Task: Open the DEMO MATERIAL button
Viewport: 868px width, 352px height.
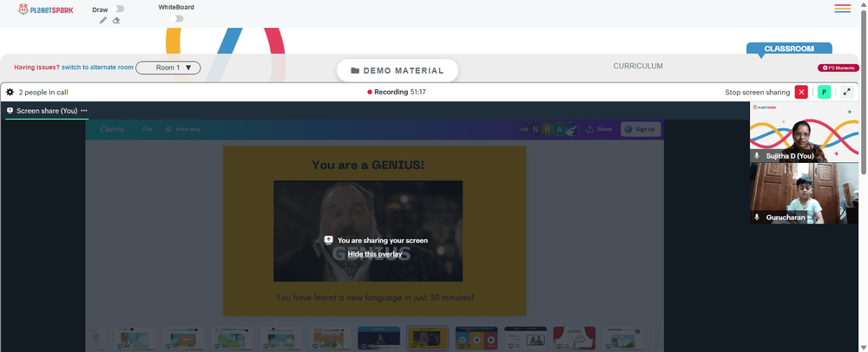Action: point(398,71)
